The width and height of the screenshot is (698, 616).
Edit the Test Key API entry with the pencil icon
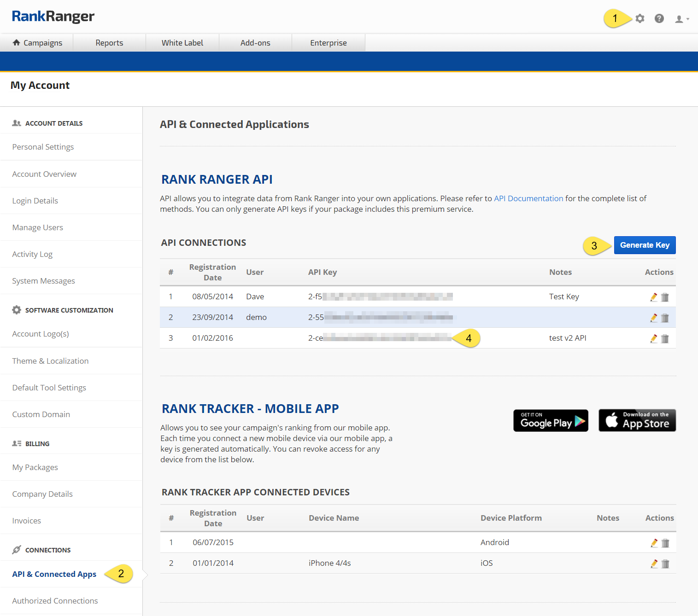click(x=653, y=297)
